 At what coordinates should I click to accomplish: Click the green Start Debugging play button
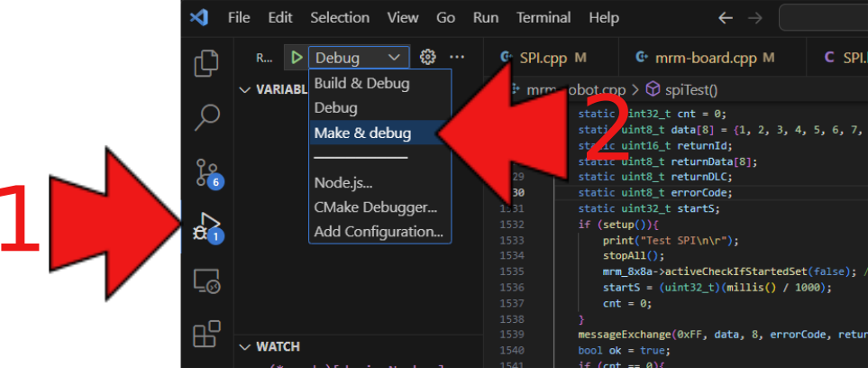pyautogui.click(x=296, y=58)
